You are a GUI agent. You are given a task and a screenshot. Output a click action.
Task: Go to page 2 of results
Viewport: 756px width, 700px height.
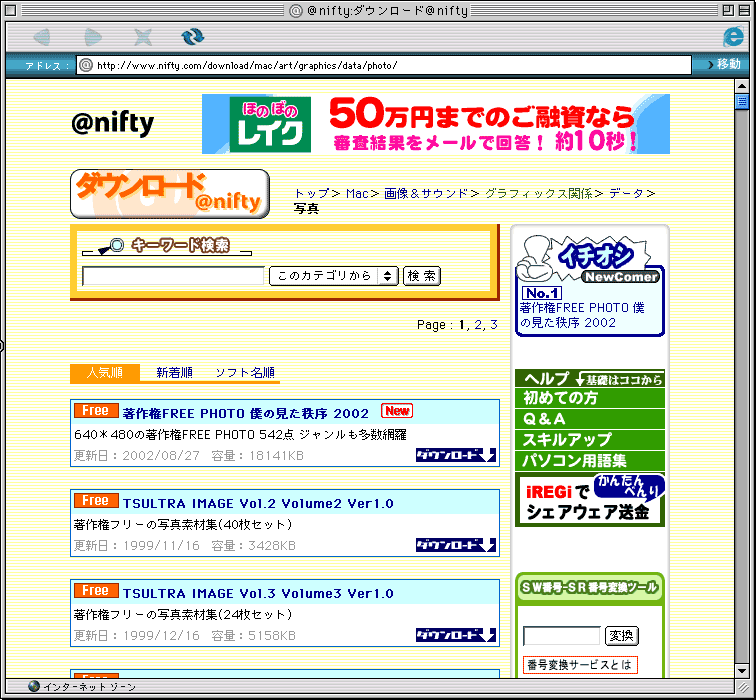coord(478,325)
